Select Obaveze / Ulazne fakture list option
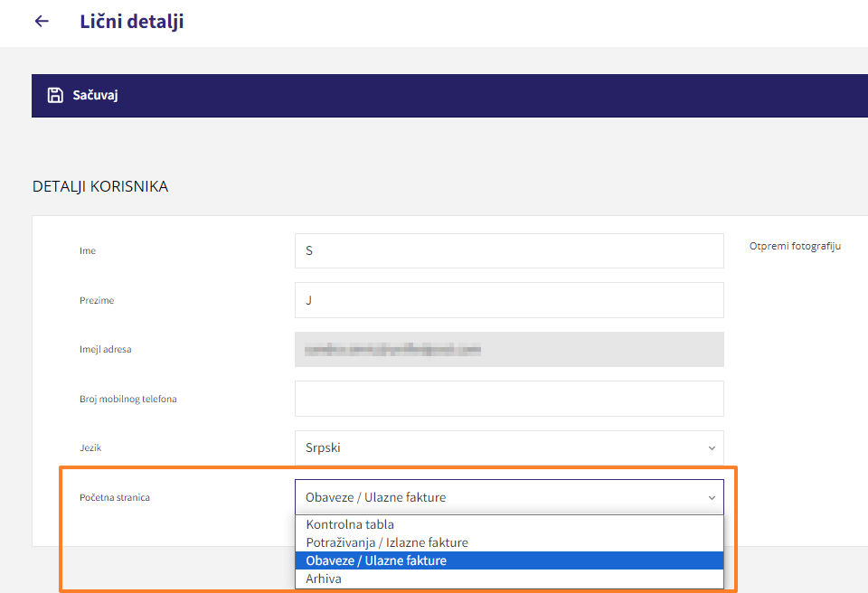 click(509, 560)
